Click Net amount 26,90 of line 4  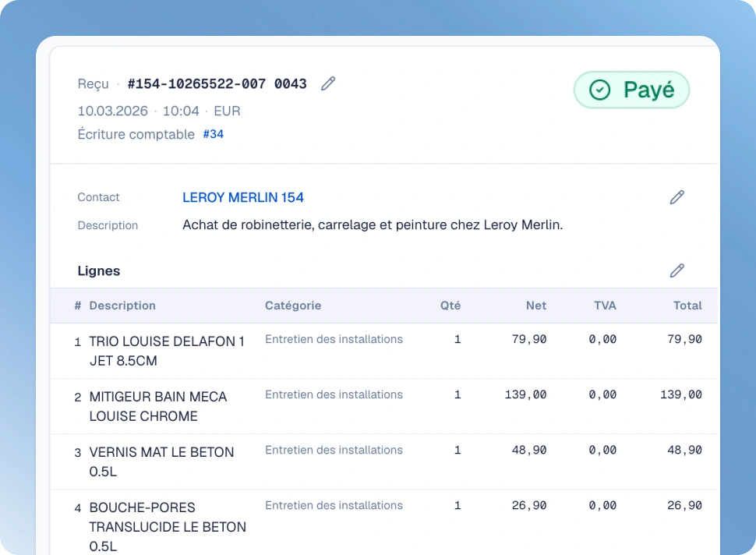pyautogui.click(x=529, y=506)
